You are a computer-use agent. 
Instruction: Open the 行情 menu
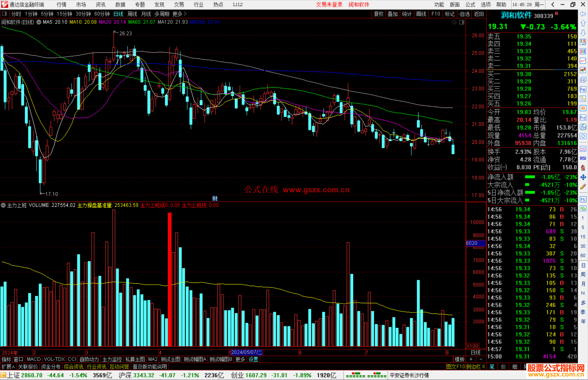[x=61, y=5]
